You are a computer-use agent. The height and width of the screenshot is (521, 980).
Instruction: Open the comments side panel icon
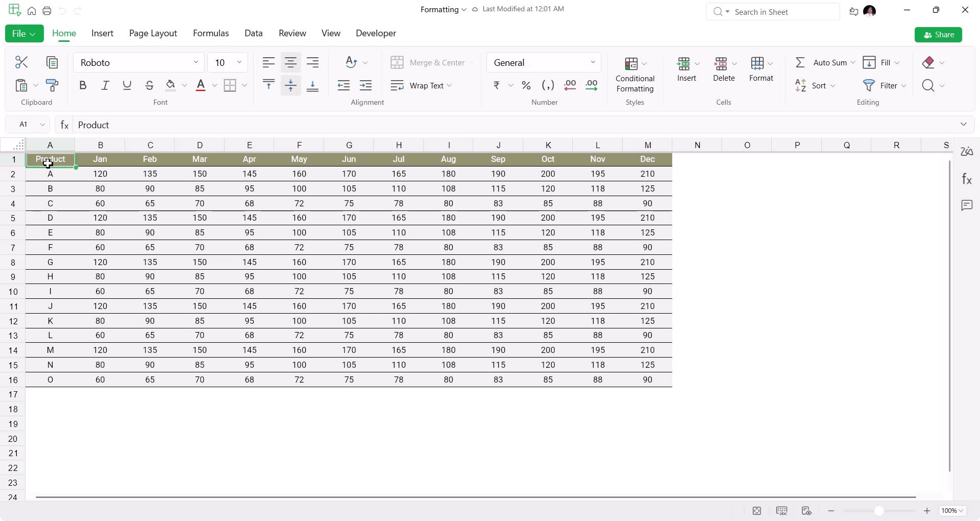967,205
